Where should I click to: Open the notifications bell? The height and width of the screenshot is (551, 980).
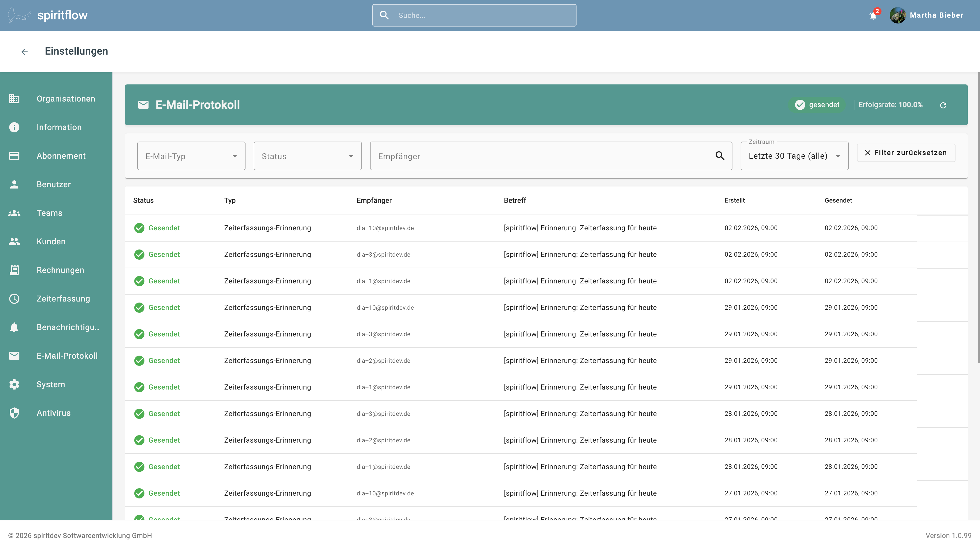873,15
